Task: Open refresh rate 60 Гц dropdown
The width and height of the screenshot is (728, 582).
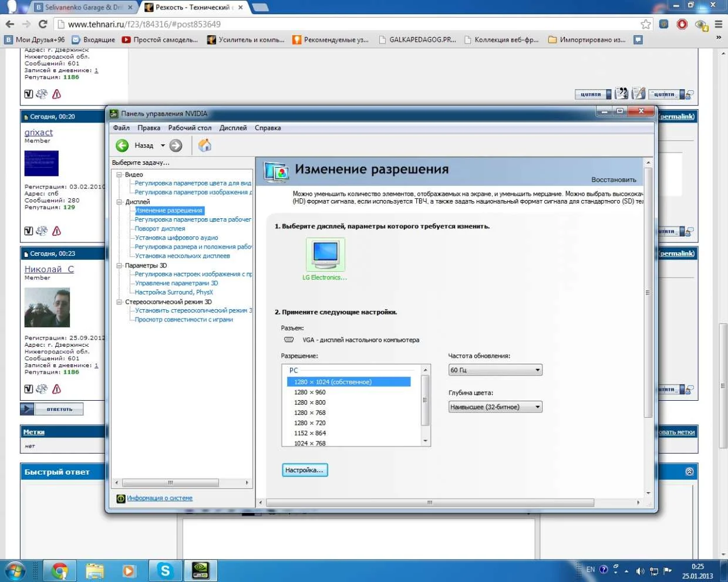Action: [x=495, y=370]
